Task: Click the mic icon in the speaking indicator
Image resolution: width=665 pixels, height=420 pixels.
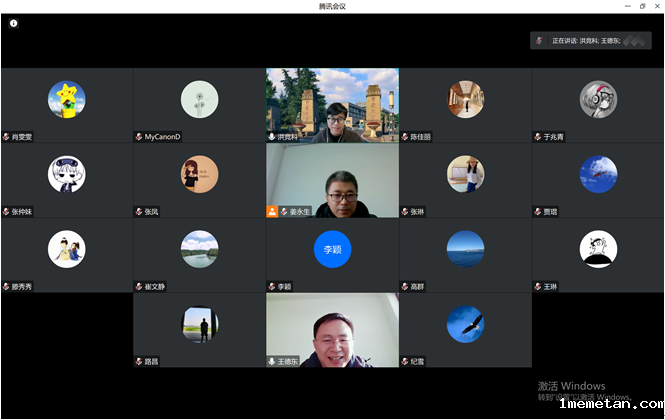Action: pos(540,41)
